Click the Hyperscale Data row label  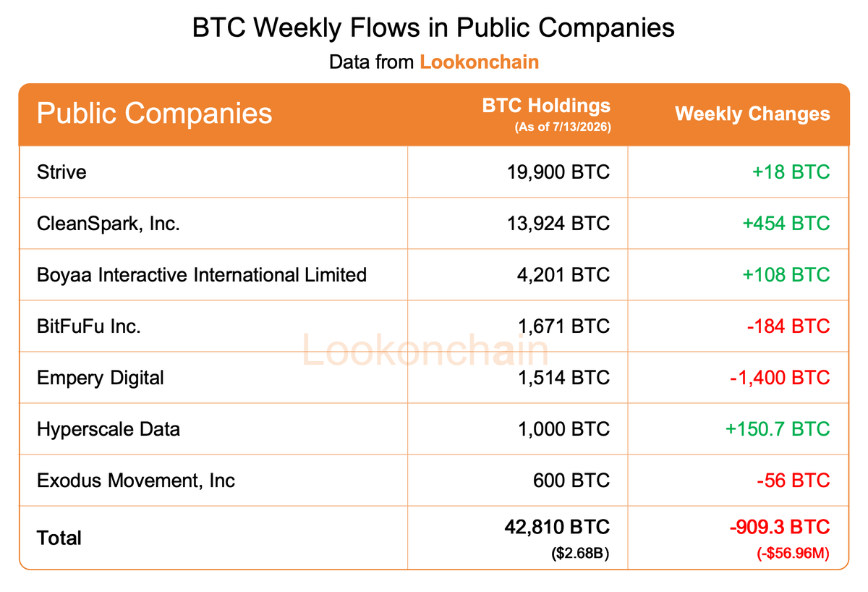pos(109,429)
